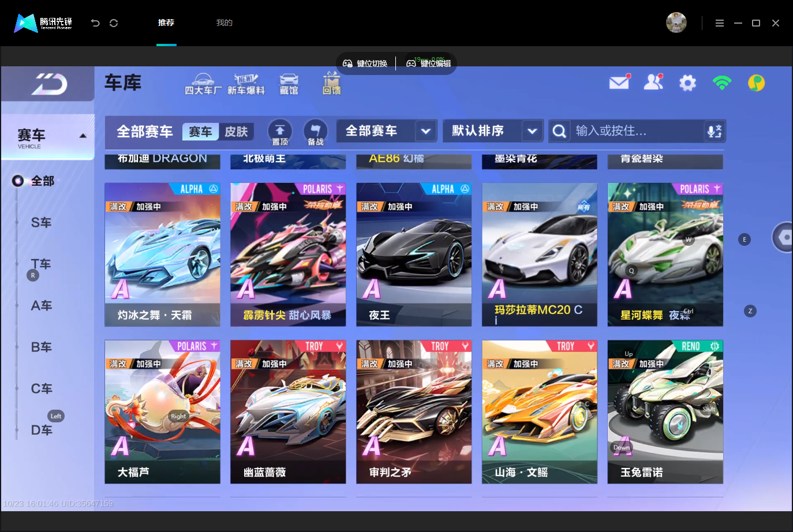This screenshot has width=793, height=532.
Task: Select the 幽蓝蔷薇 car card
Action: (288, 412)
